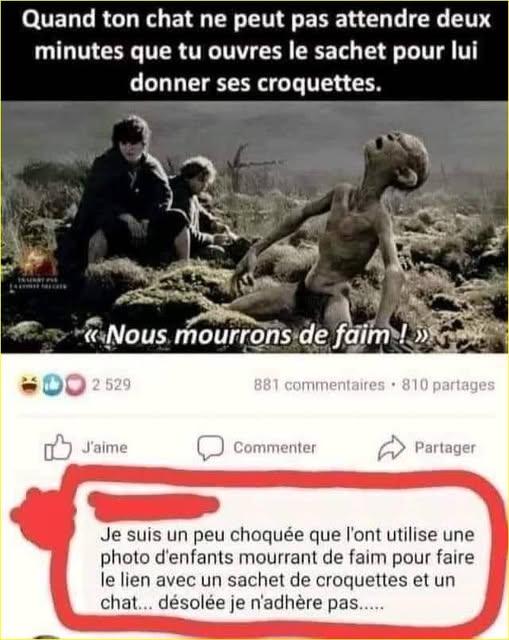Tap the Commenter speech bubble icon

[210, 448]
